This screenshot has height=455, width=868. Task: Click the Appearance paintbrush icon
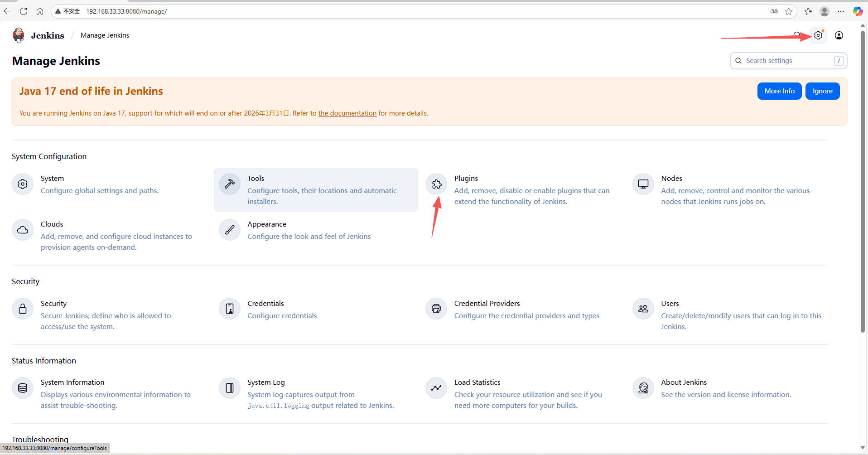coord(230,230)
